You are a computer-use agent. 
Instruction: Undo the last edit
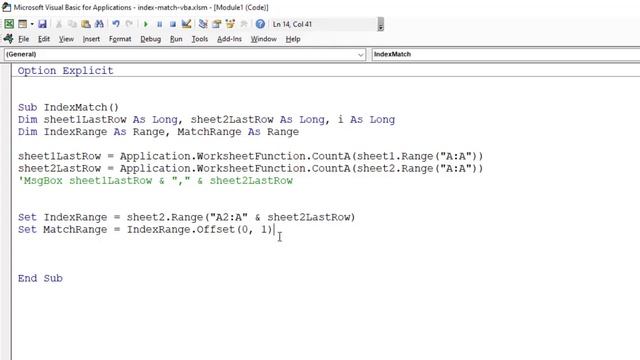pos(116,24)
